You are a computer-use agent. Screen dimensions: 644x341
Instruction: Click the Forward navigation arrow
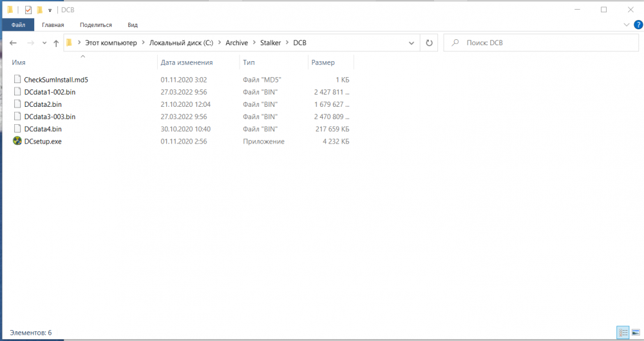pyautogui.click(x=30, y=43)
